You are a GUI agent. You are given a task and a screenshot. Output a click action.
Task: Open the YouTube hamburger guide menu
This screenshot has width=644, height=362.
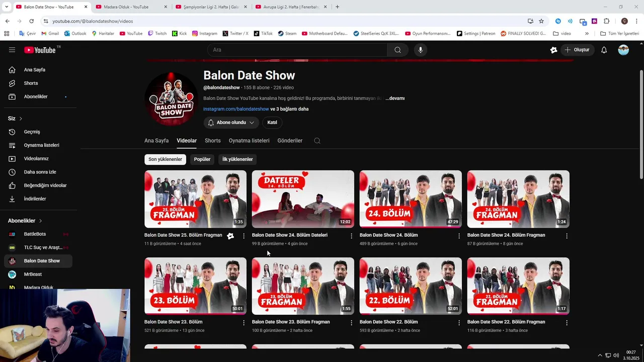pyautogui.click(x=12, y=50)
